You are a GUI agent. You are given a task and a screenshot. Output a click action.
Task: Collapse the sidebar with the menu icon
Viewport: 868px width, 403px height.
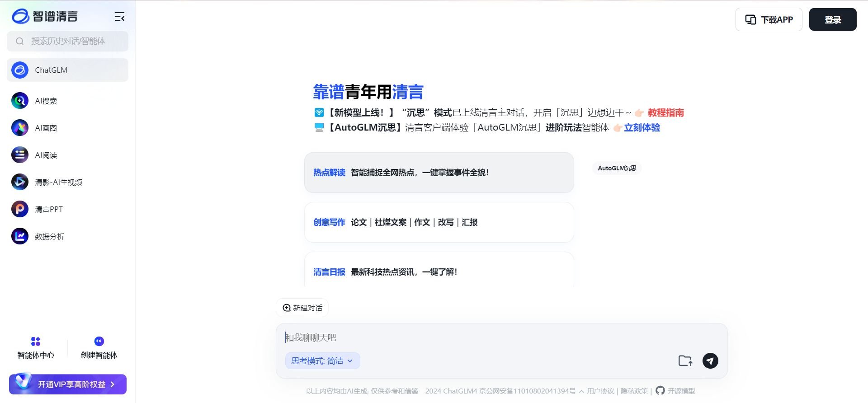pos(119,17)
